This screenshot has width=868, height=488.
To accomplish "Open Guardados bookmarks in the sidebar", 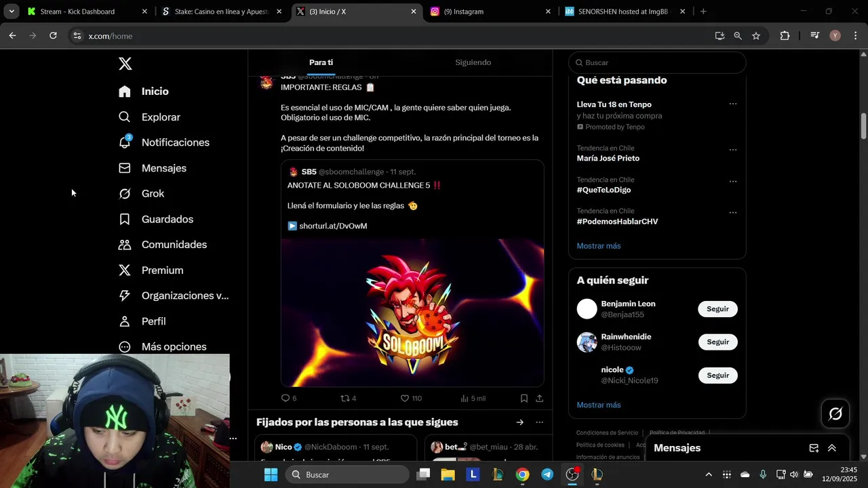I will coord(156,219).
